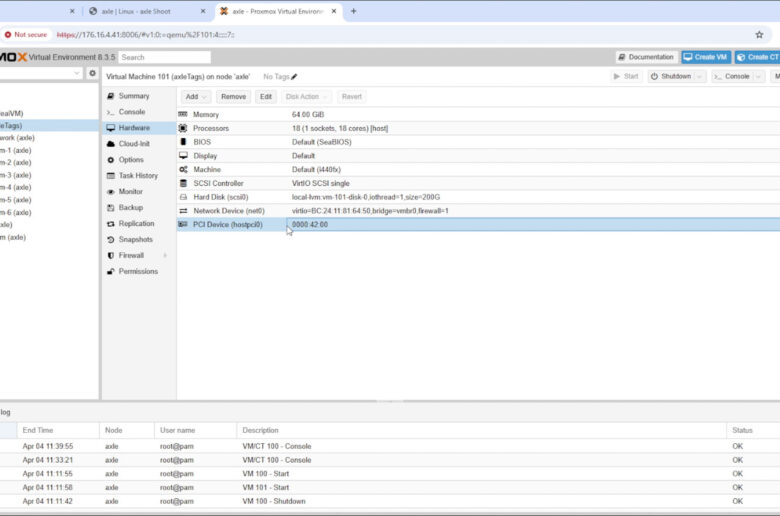Click the Display row monitor icon
The width and height of the screenshot is (780, 516).
tap(183, 156)
